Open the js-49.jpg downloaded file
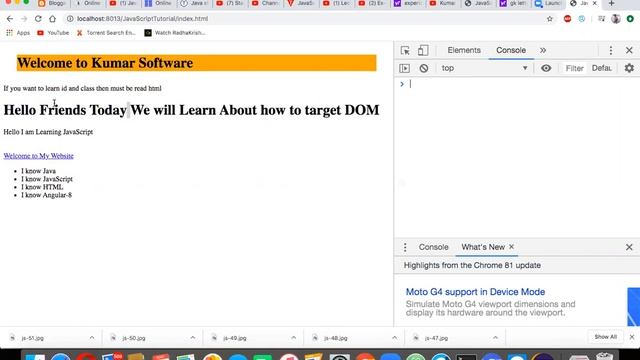Screen dimensions: 640x360 point(235,338)
